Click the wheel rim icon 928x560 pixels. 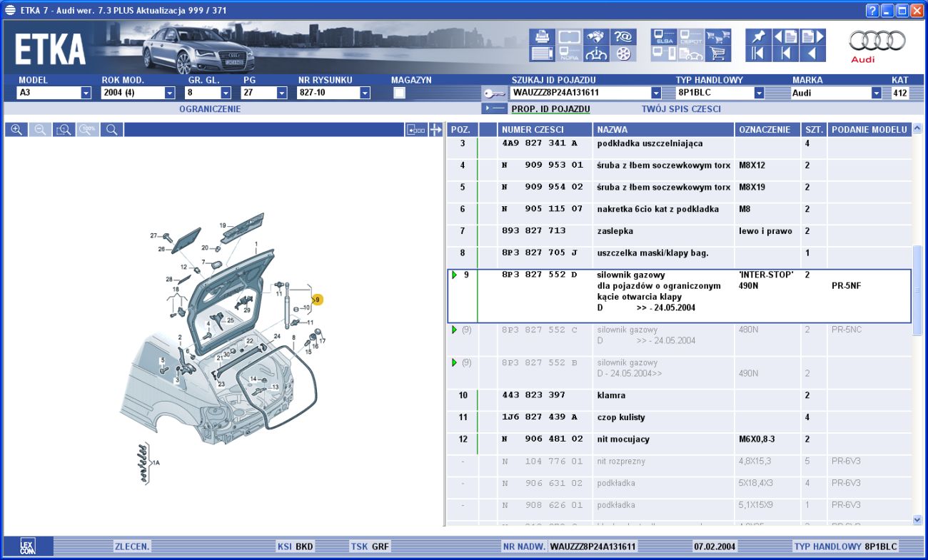pos(623,54)
